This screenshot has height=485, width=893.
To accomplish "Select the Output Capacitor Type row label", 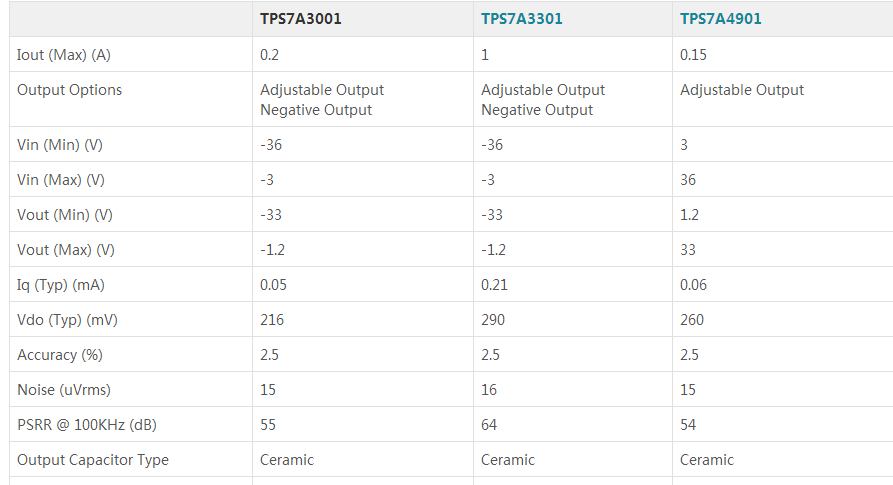I will [x=93, y=460].
